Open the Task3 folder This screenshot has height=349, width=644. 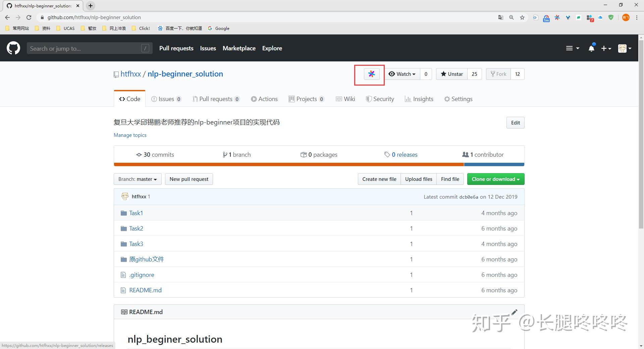coord(136,244)
